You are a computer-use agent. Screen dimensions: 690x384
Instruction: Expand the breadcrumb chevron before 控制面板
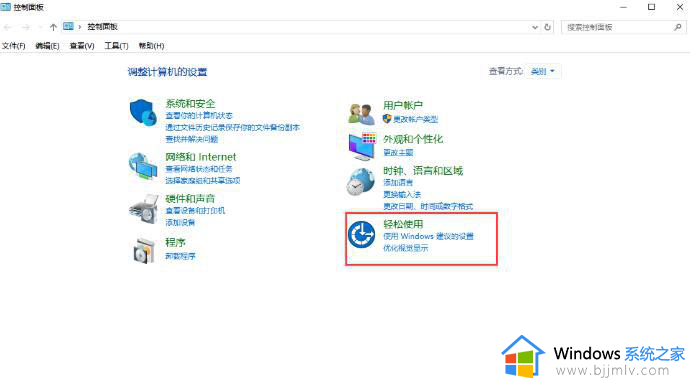[x=80, y=27]
